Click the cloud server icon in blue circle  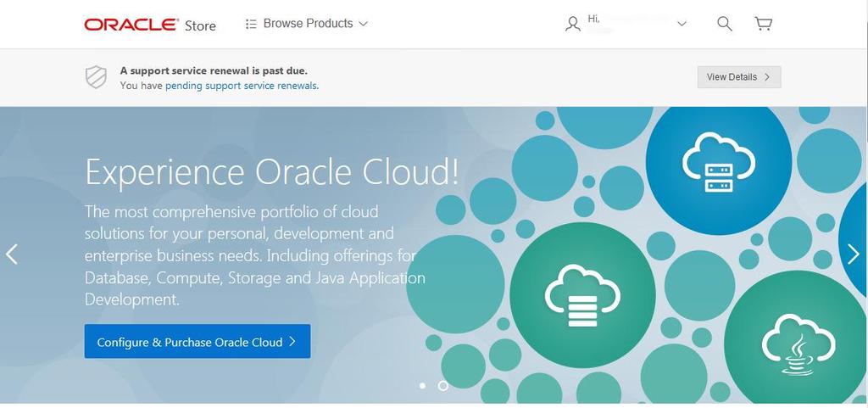click(x=719, y=164)
